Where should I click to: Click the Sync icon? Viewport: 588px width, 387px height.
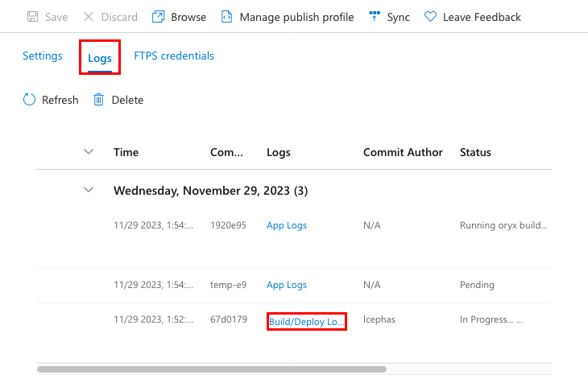coord(375,17)
